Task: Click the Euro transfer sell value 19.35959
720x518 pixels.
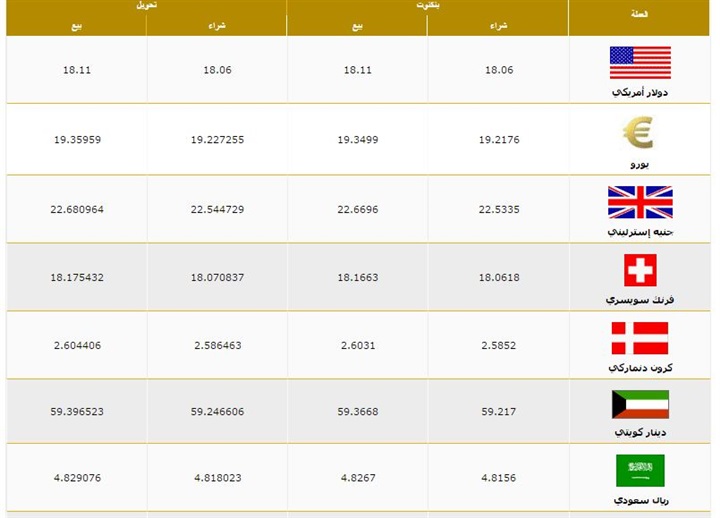Action: tap(77, 140)
